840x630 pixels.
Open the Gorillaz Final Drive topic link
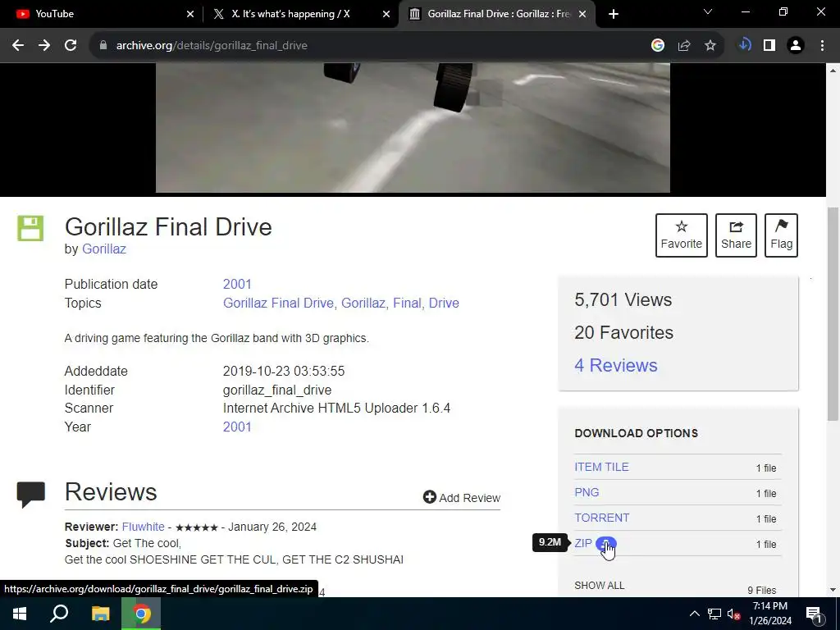tap(278, 304)
